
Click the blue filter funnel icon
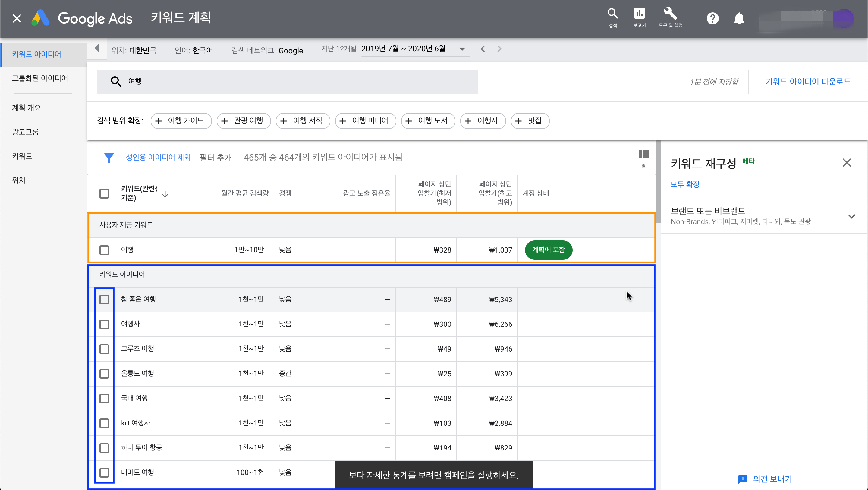click(x=109, y=157)
